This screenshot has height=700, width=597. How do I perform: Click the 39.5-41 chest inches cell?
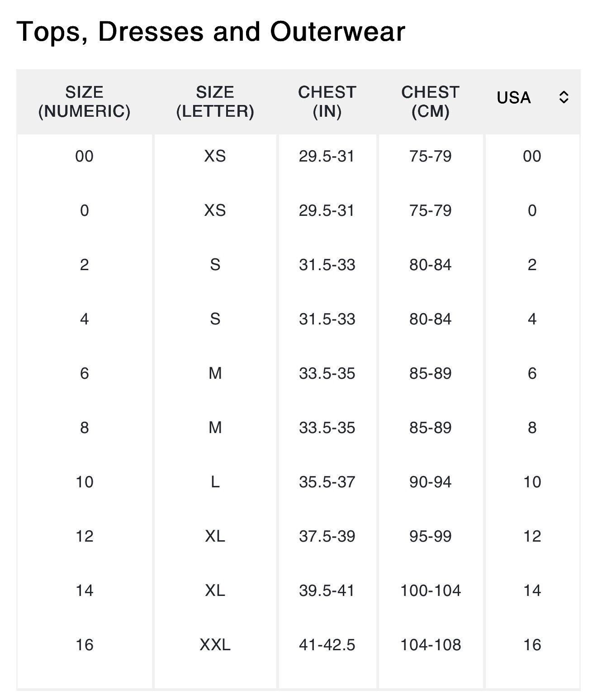click(x=327, y=590)
